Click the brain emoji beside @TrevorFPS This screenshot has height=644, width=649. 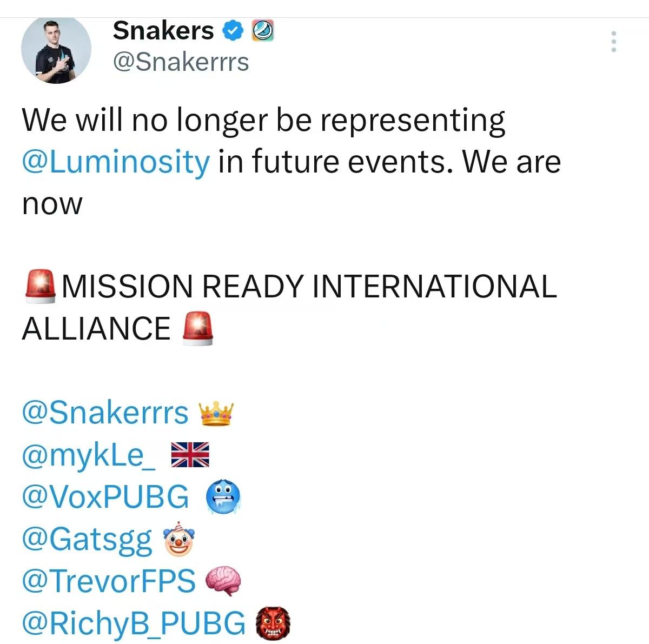[223, 581]
